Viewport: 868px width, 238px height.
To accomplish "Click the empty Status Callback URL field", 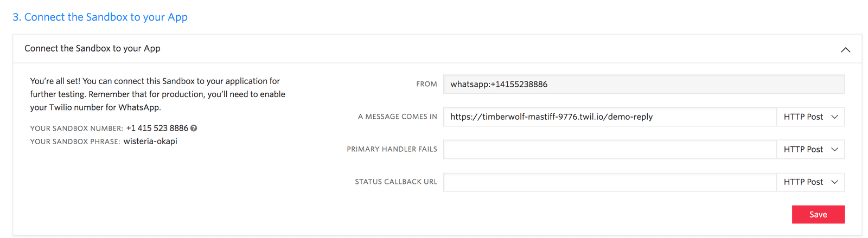I will coord(609,182).
